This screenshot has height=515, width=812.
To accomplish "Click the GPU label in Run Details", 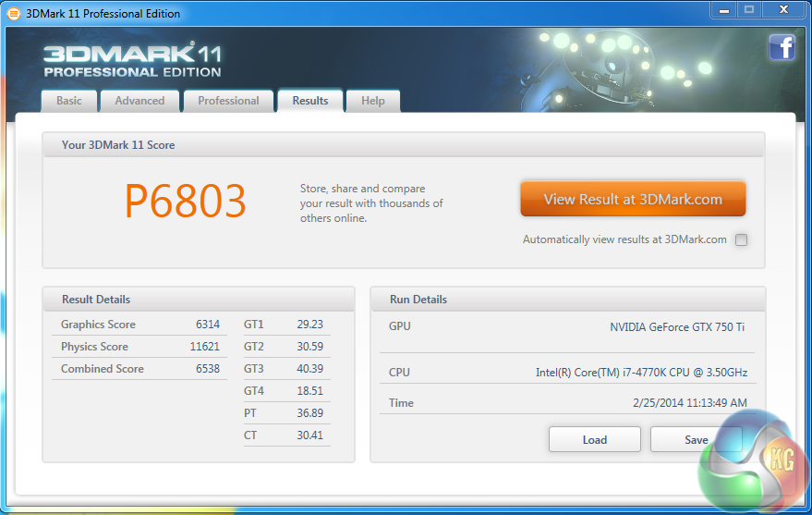I will 399,326.
